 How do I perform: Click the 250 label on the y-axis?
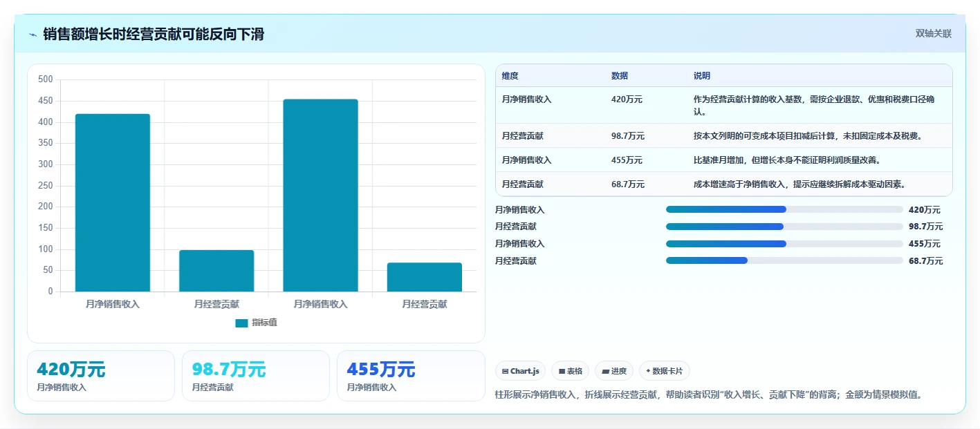pos(46,186)
